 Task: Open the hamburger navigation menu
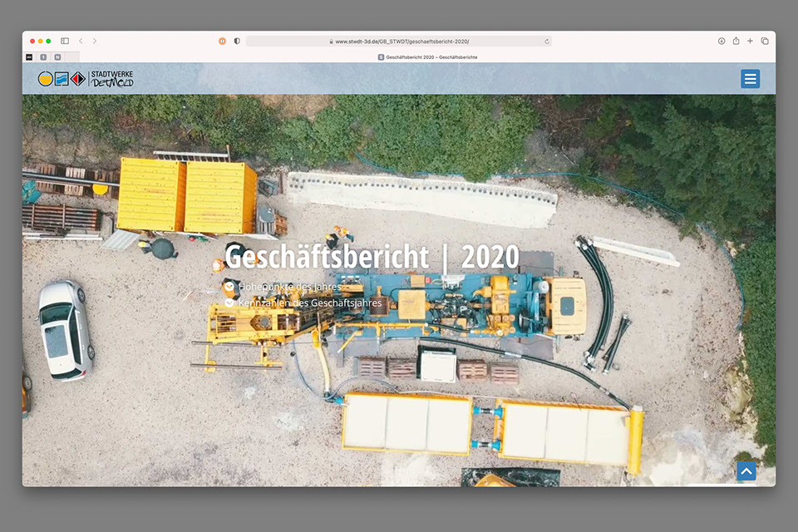point(750,79)
